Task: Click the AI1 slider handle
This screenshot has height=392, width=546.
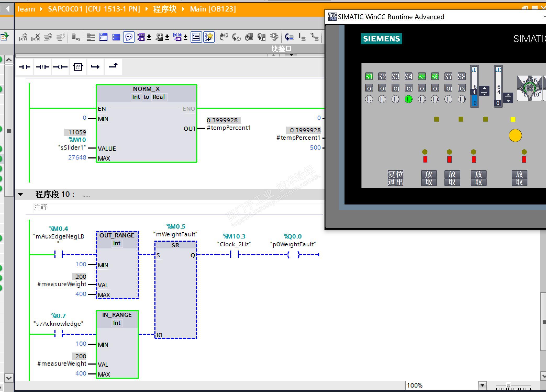Action: [x=484, y=91]
